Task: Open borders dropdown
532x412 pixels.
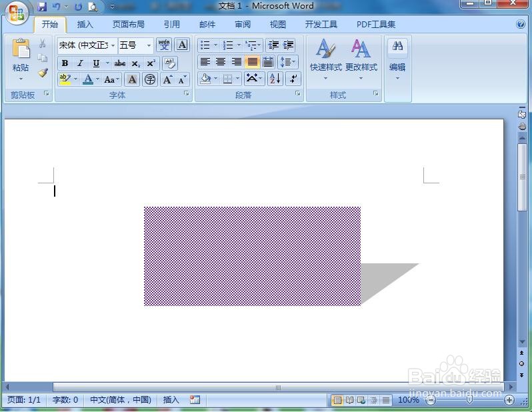Action: click(x=237, y=79)
